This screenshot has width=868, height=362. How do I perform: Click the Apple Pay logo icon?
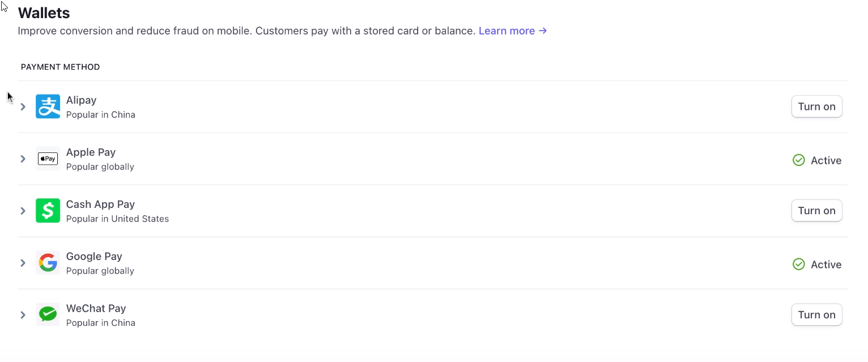click(x=48, y=159)
